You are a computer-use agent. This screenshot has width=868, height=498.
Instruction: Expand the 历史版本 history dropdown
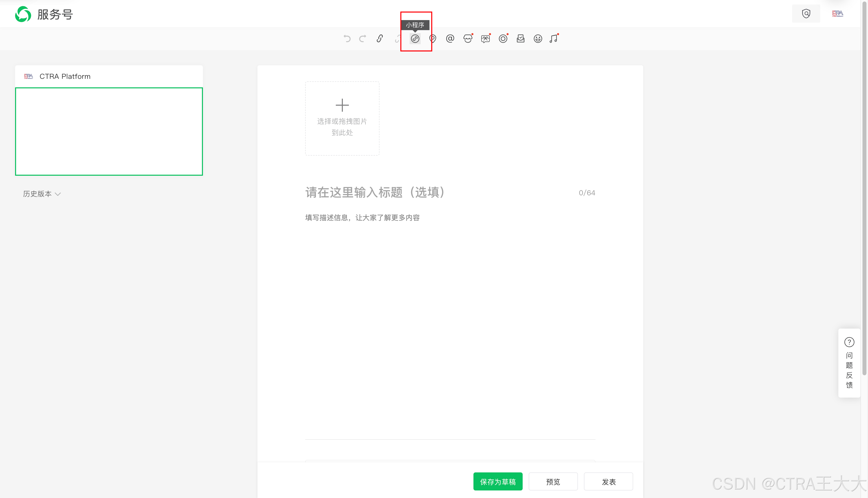[42, 194]
